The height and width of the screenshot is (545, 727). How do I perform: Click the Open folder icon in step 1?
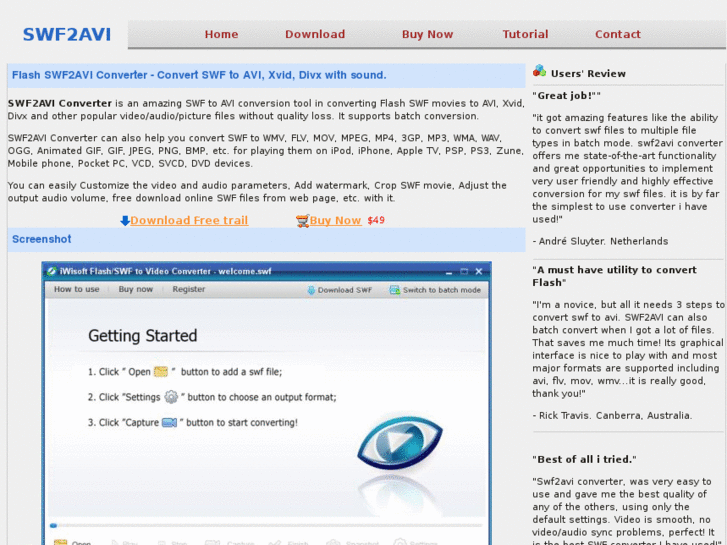(160, 372)
